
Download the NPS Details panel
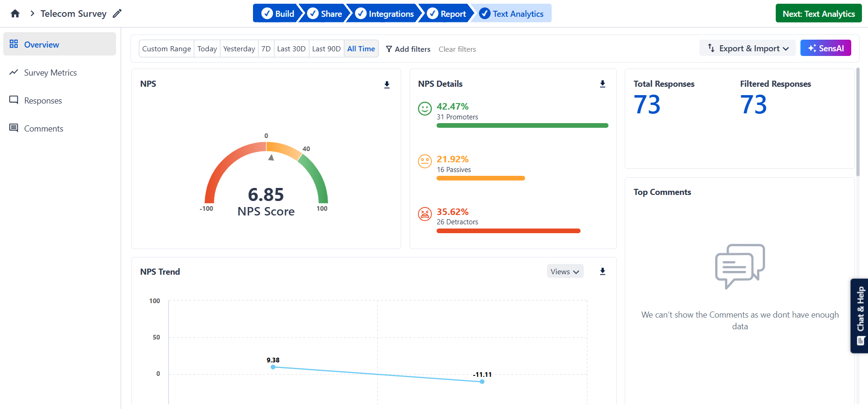(602, 84)
